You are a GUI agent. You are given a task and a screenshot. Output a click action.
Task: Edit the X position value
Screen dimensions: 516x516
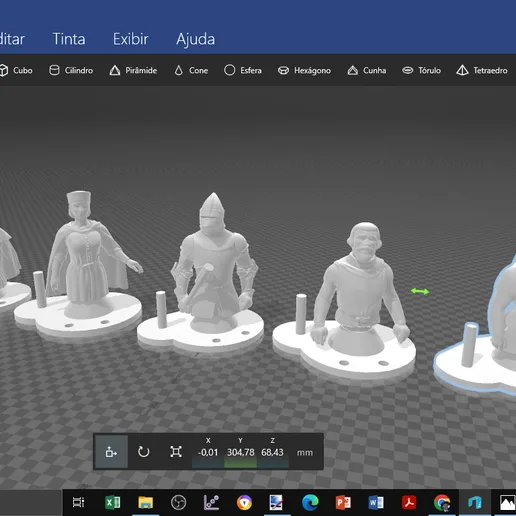208,452
